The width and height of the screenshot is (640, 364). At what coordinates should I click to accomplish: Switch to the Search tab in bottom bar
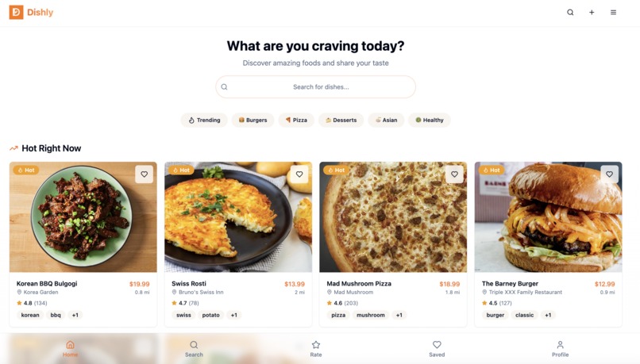coord(194,349)
